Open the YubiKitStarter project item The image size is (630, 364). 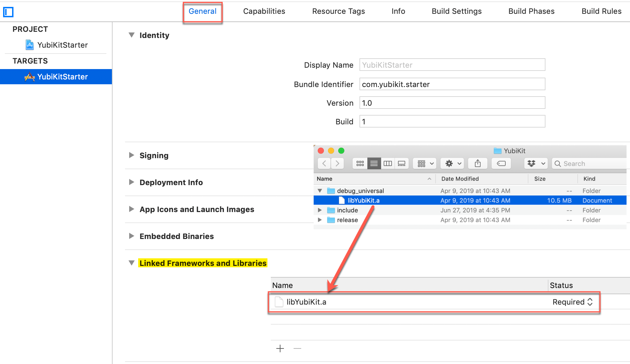pos(56,45)
